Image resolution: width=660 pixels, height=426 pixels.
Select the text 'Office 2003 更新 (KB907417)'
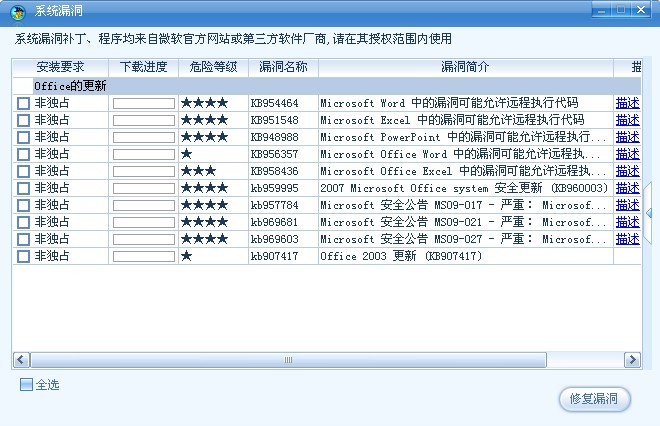[x=401, y=256]
